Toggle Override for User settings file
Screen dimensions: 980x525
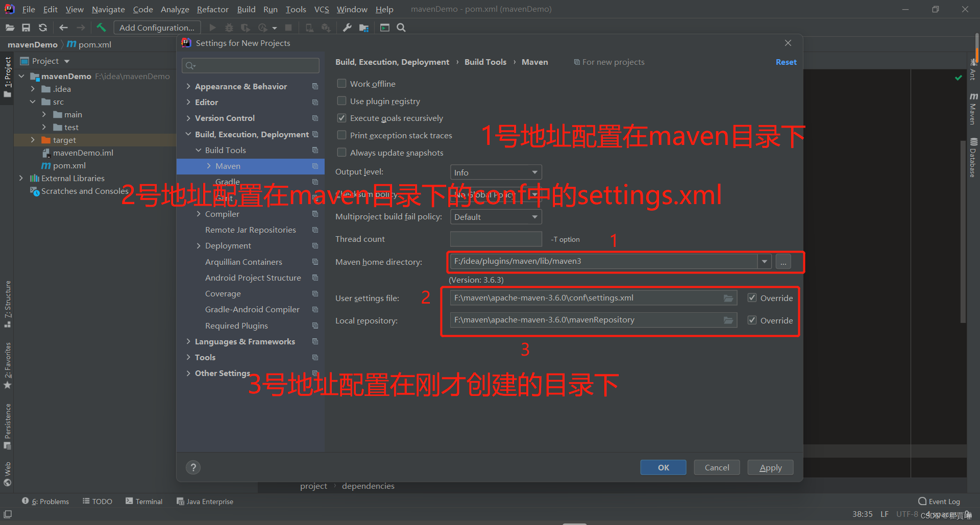(x=752, y=298)
